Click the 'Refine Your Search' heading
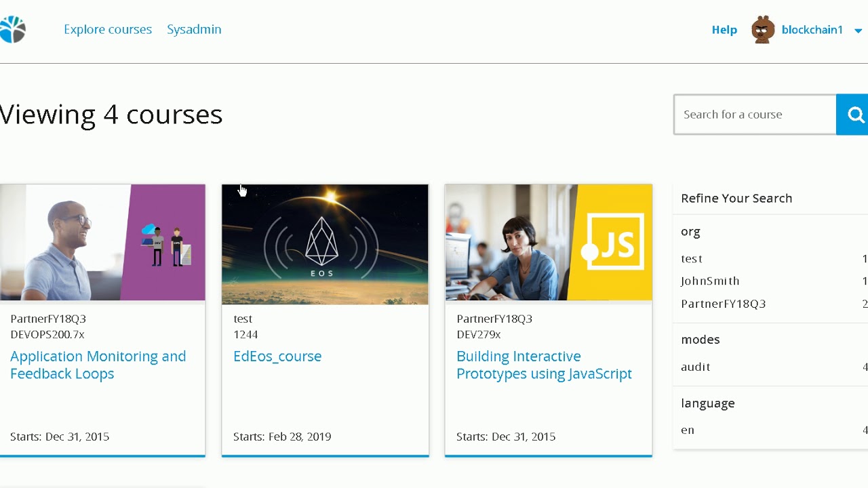 (736, 198)
